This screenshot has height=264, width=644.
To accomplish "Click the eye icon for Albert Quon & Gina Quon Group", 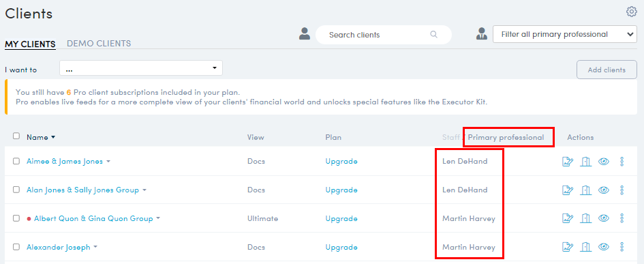I will (603, 218).
